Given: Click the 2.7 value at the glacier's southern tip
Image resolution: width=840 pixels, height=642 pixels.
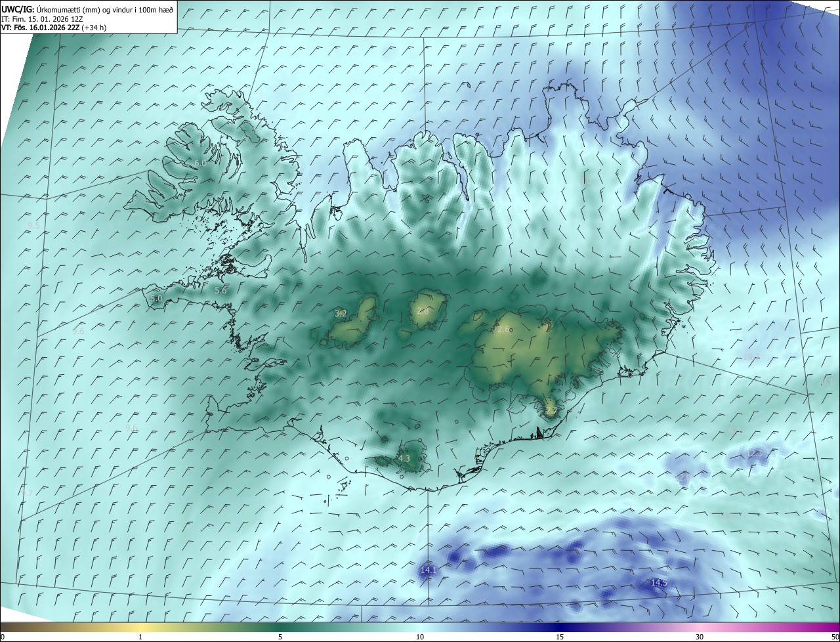Looking at the screenshot, I should click(551, 412).
